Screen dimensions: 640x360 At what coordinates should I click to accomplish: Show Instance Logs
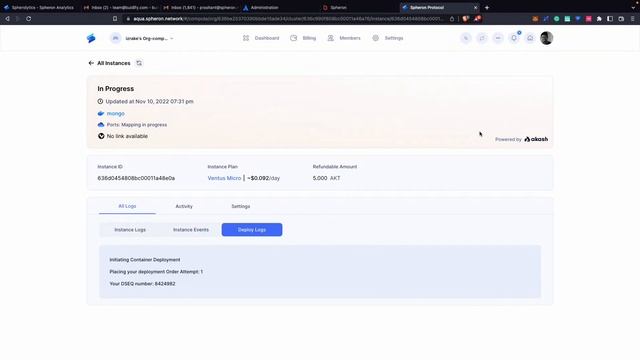[x=130, y=230]
